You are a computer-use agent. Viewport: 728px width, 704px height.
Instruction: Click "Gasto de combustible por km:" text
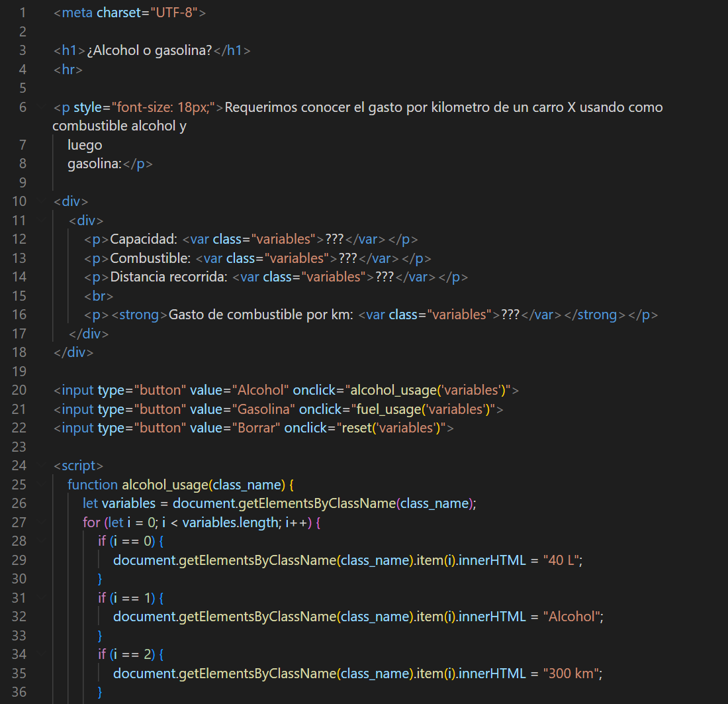[261, 315]
